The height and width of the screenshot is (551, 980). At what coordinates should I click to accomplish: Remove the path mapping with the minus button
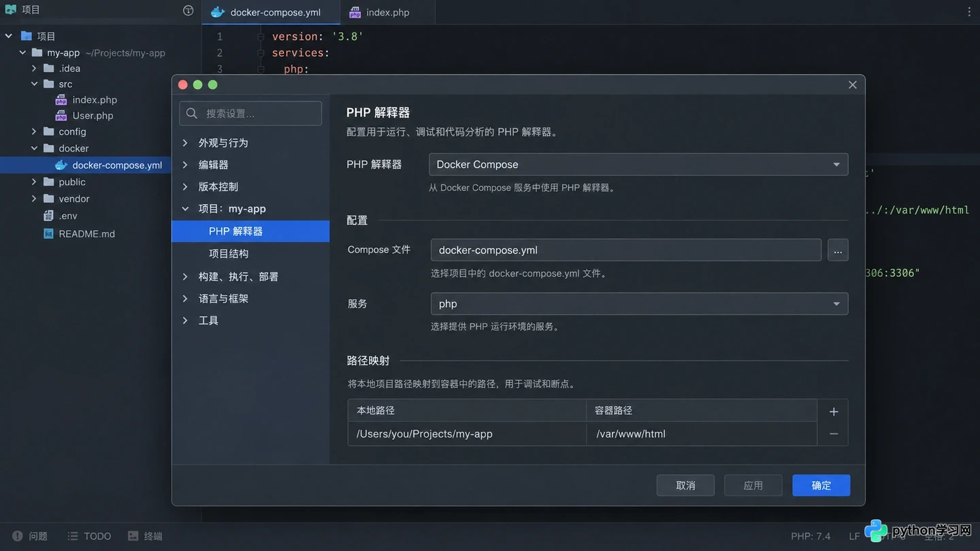pos(834,434)
